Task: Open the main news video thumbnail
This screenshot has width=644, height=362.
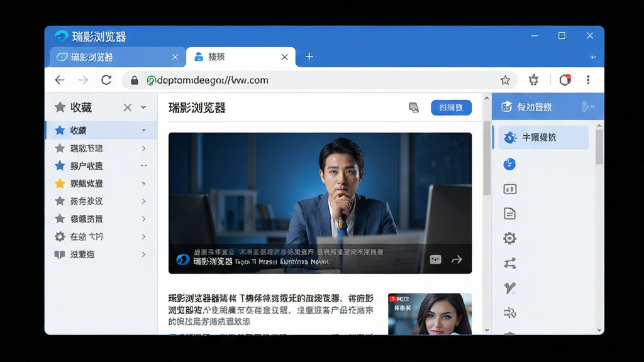Action: pos(320,203)
